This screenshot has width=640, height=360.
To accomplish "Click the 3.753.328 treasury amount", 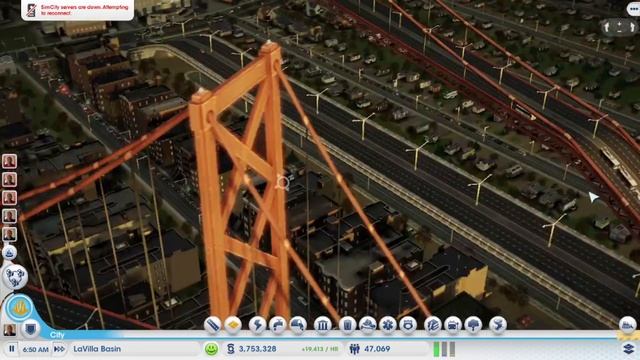I will coord(258,349).
